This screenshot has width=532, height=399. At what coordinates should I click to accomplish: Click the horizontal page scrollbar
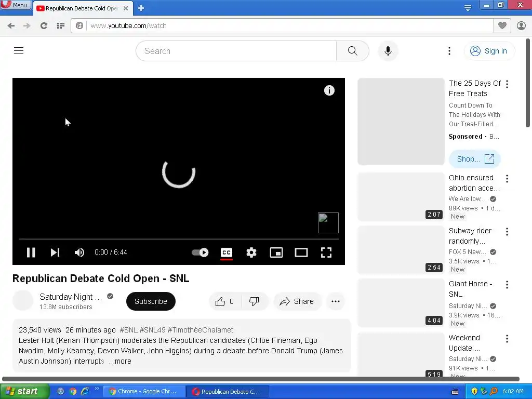click(x=261, y=379)
